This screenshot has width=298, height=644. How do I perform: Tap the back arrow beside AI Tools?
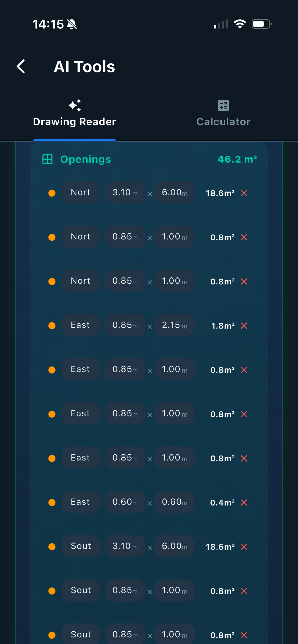point(21,67)
